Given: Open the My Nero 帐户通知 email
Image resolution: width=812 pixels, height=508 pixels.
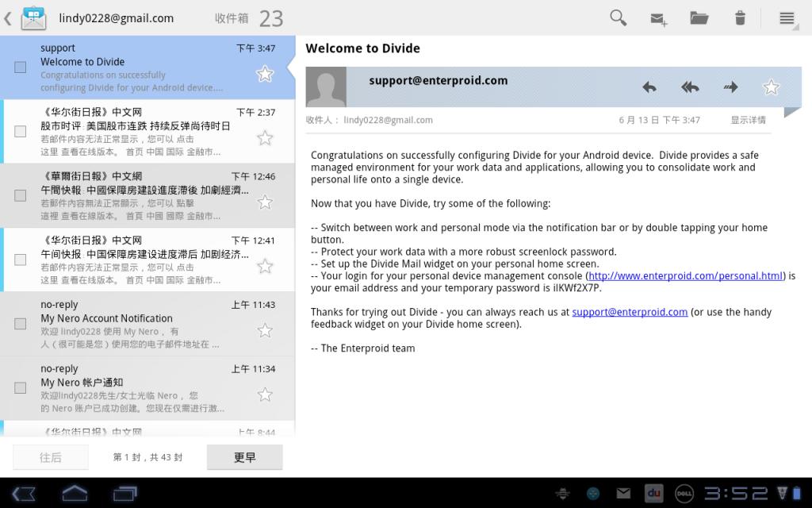Looking at the screenshot, I should pos(147,388).
